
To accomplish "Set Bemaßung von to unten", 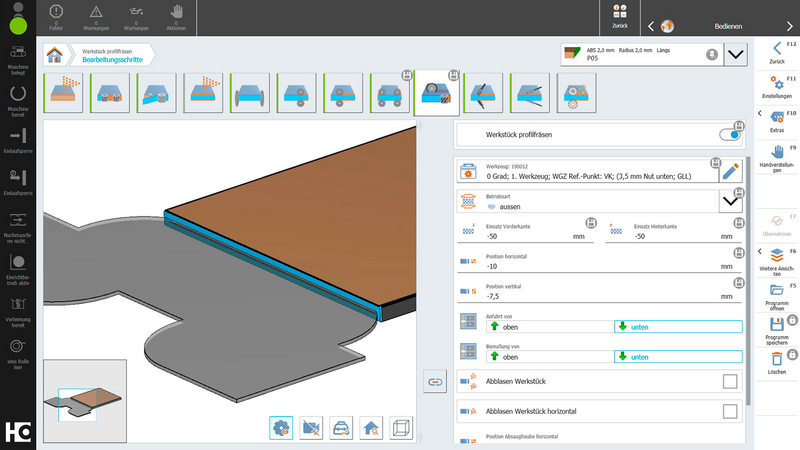I will coord(677,357).
